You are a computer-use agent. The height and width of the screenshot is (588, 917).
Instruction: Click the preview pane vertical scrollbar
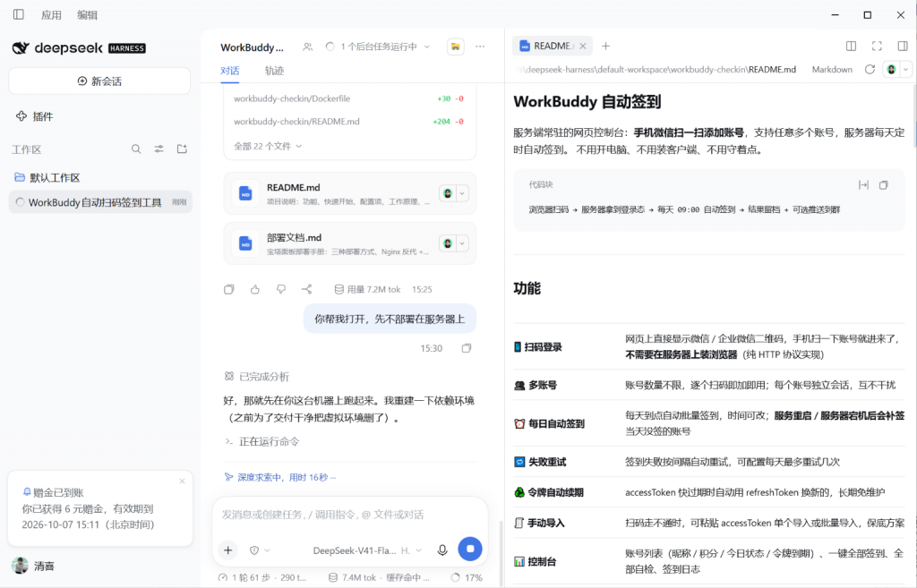[x=914, y=115]
